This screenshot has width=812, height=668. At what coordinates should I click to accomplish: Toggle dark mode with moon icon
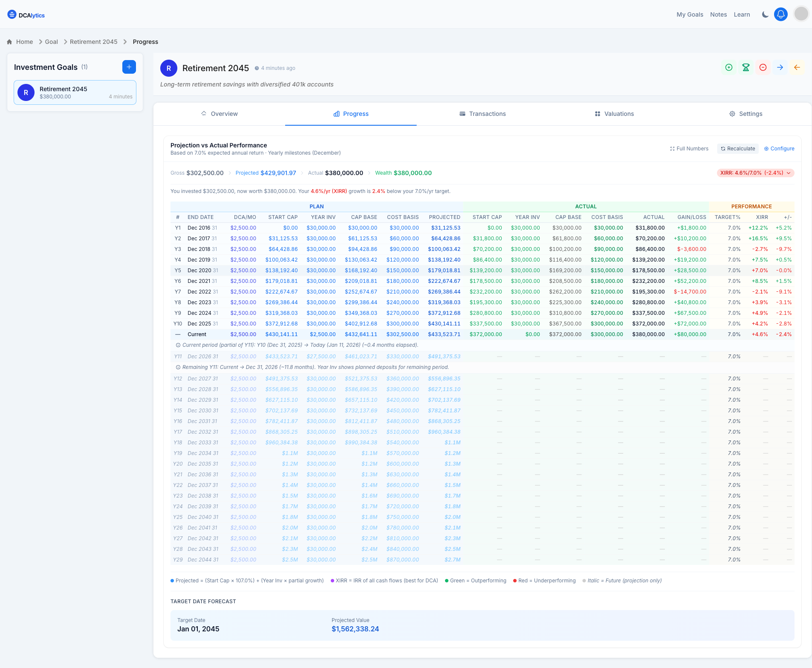point(765,14)
